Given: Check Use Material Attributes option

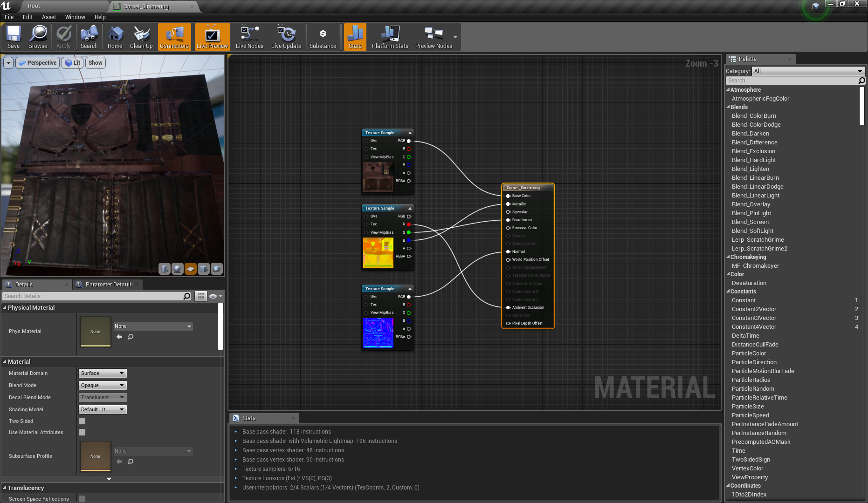Looking at the screenshot, I should (x=82, y=432).
